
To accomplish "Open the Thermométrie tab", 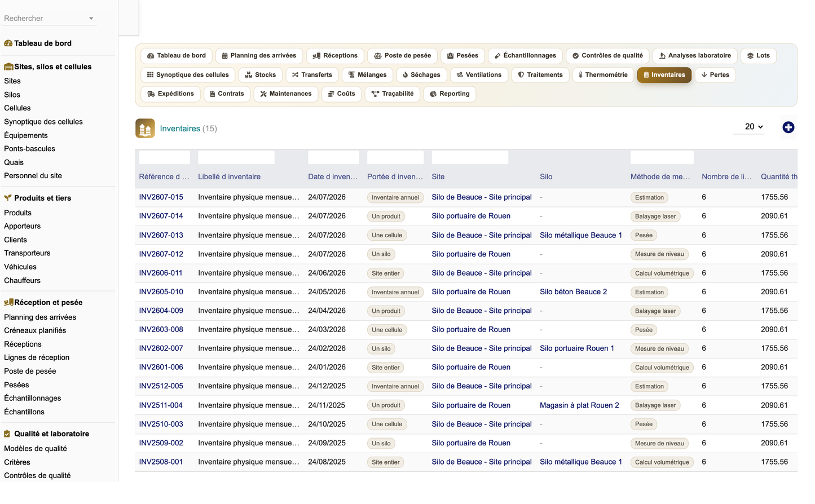I will click(603, 75).
